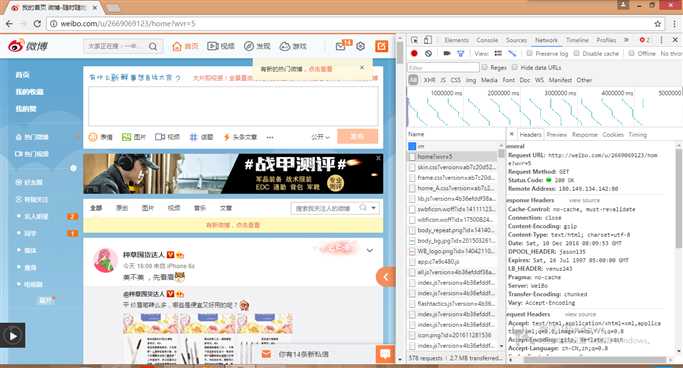
Task: Click the orange publish button in composer
Action: 357,137
